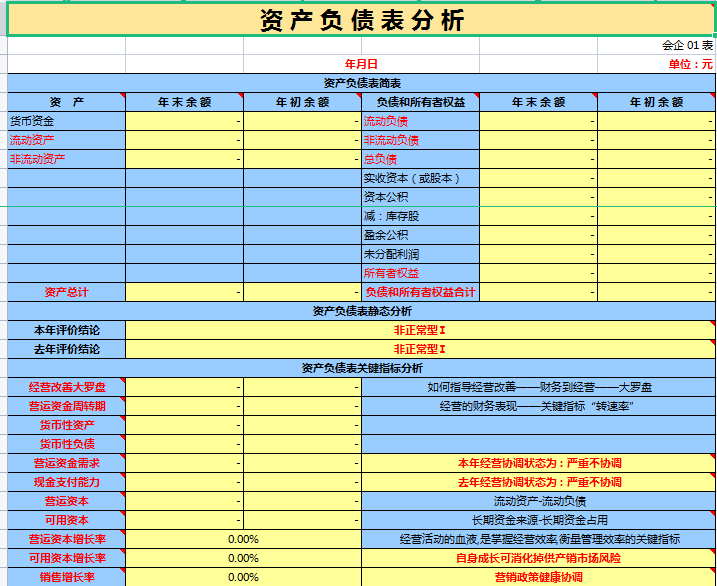Viewport: 717px width, 586px height.
Task: Click the 流动负债 年末余额 value cell
Action: tap(538, 121)
